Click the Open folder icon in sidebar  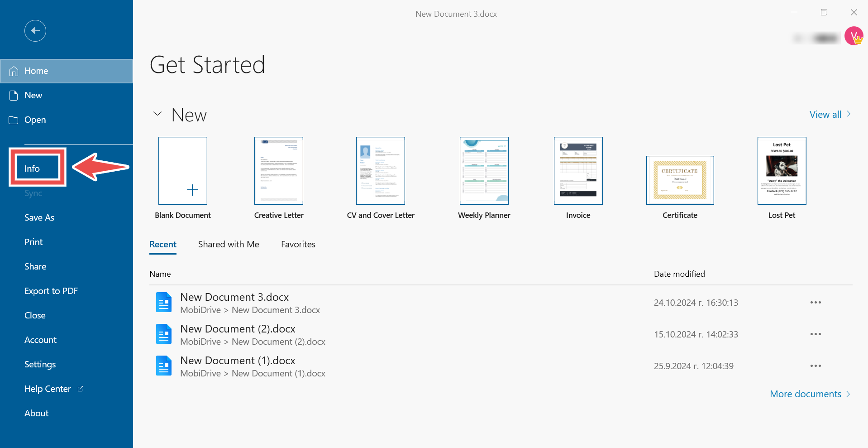[14, 120]
